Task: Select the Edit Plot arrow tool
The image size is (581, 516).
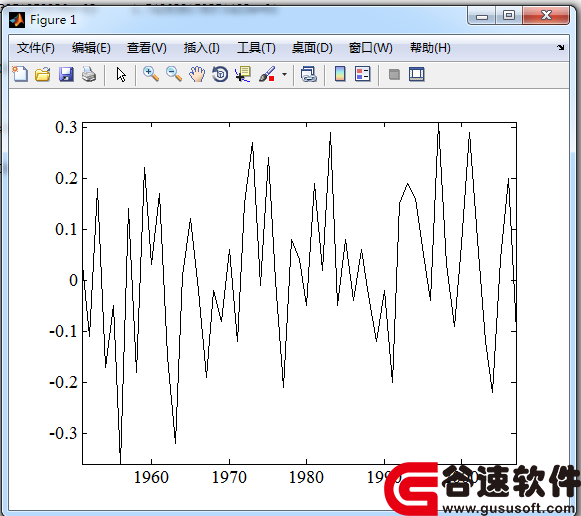Action: click(121, 74)
